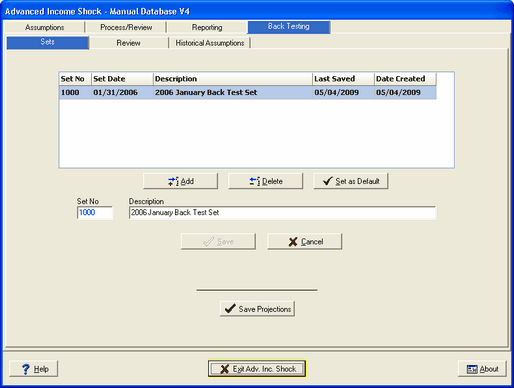Sort by Set Date column header

(122, 79)
